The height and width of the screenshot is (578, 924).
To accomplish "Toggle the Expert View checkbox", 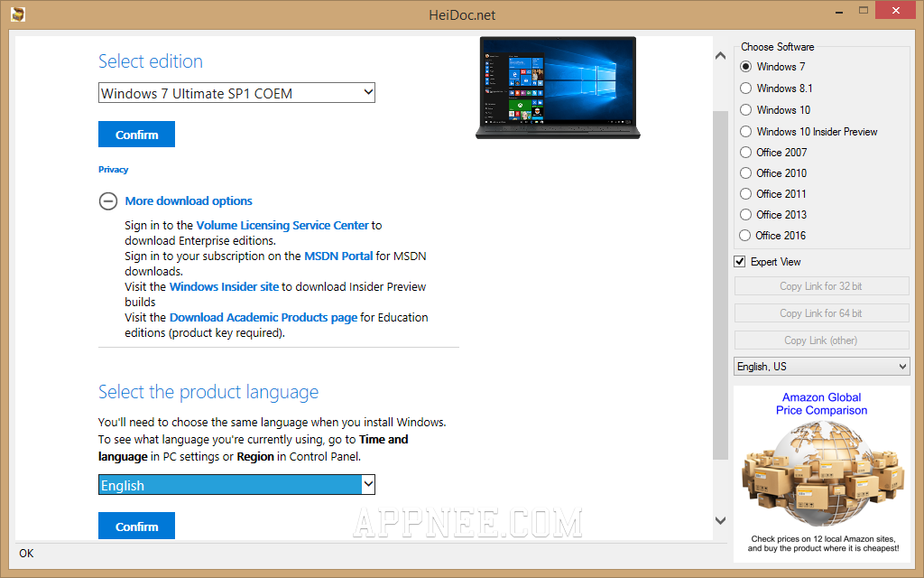I will [740, 261].
